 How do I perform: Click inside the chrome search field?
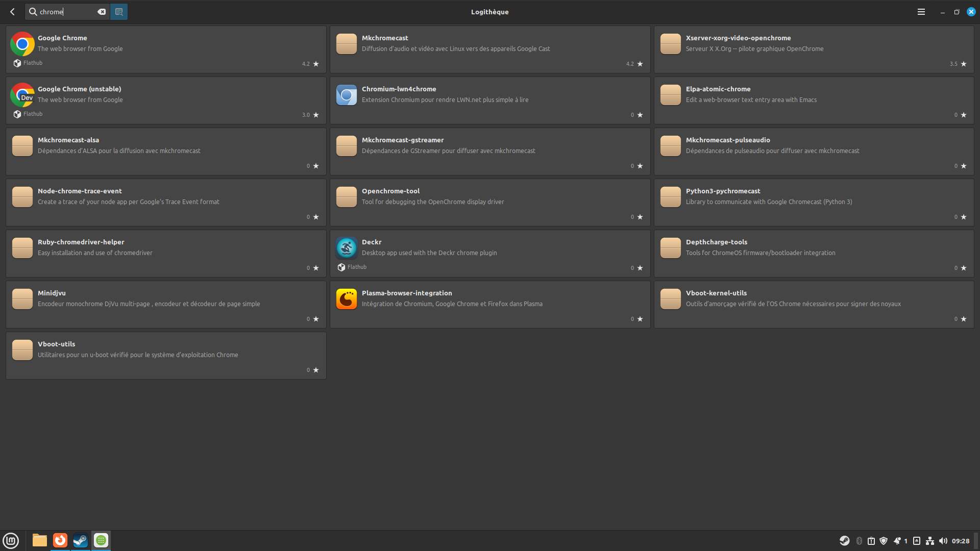click(x=66, y=12)
